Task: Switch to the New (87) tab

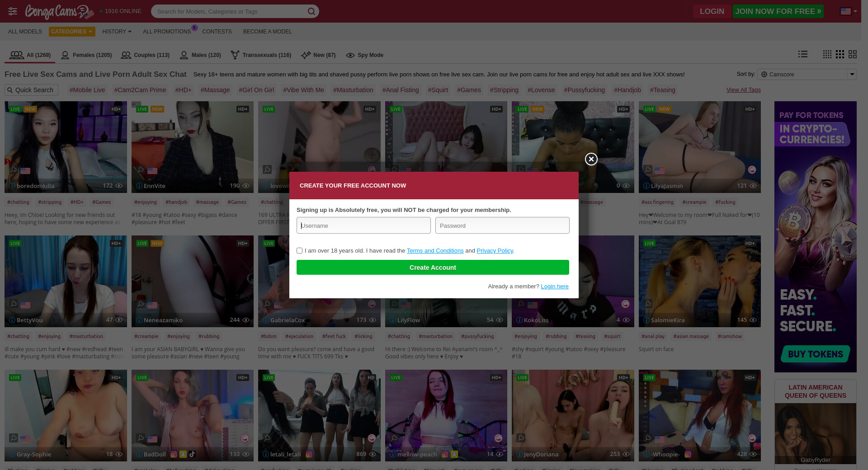Action: point(318,55)
